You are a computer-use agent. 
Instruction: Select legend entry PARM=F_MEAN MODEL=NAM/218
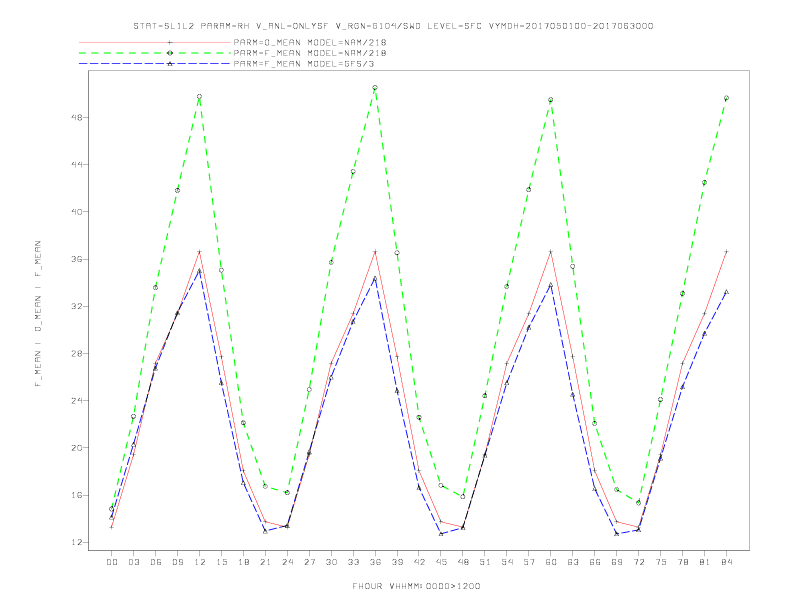310,53
